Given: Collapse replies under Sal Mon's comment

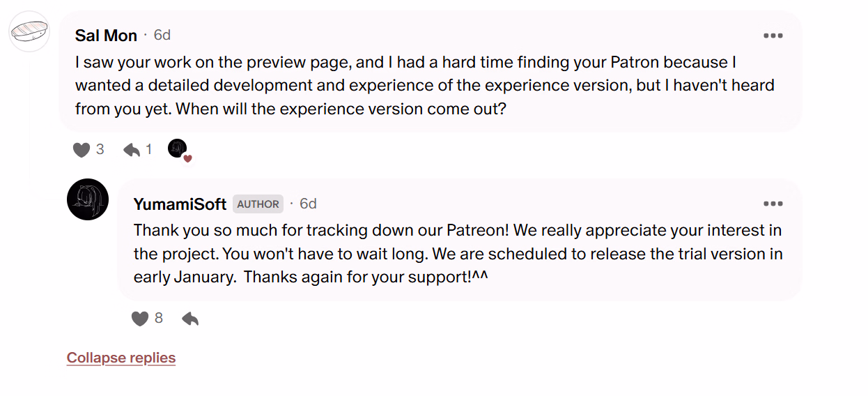Looking at the screenshot, I should 121,358.
